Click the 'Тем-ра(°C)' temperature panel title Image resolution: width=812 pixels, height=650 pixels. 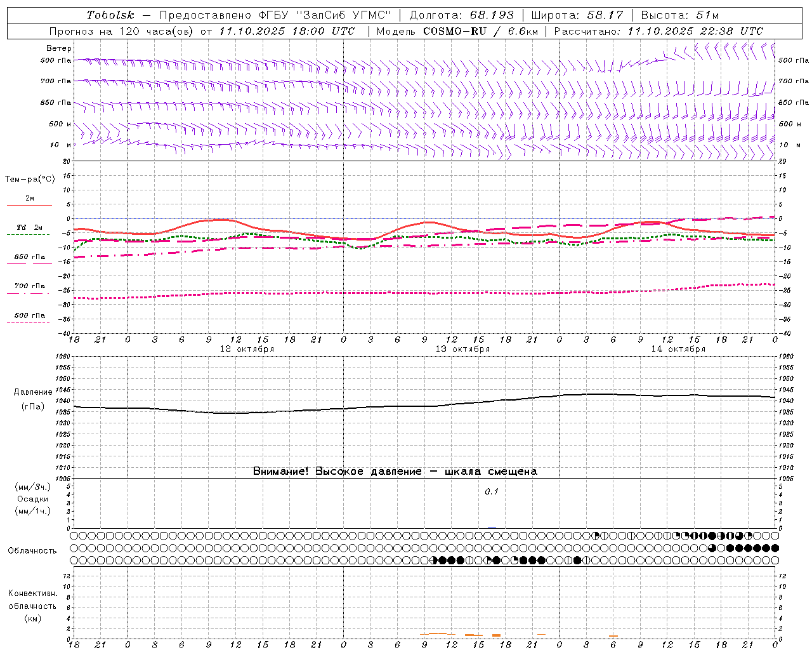click(30, 180)
